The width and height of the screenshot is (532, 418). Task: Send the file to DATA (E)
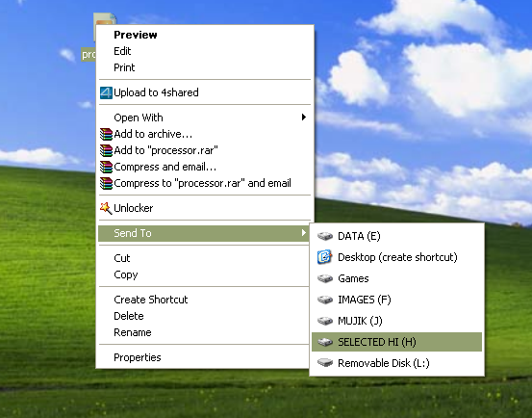(396, 236)
